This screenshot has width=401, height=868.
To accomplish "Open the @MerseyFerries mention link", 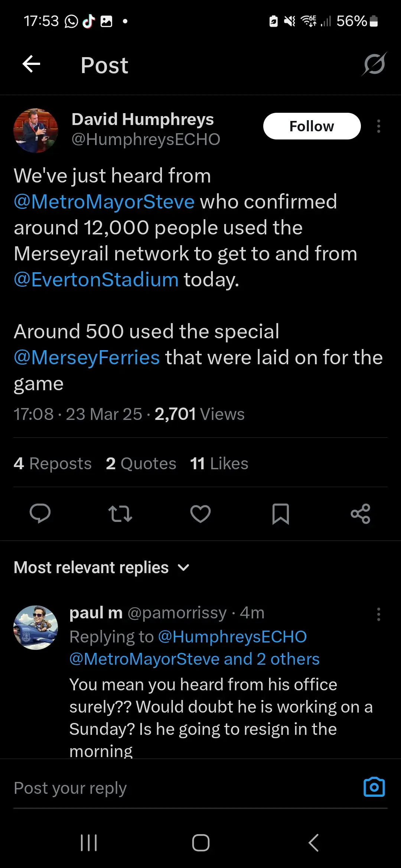I will [87, 358].
